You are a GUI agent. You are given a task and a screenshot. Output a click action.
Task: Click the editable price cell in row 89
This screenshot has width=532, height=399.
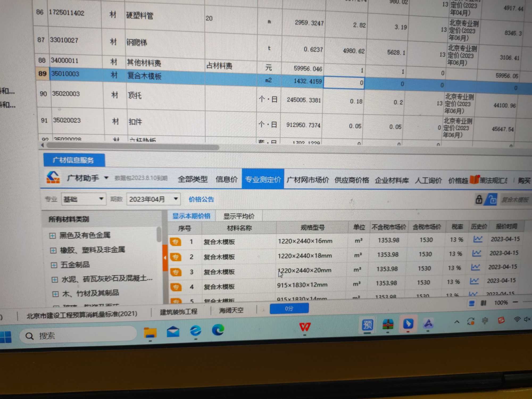click(344, 82)
